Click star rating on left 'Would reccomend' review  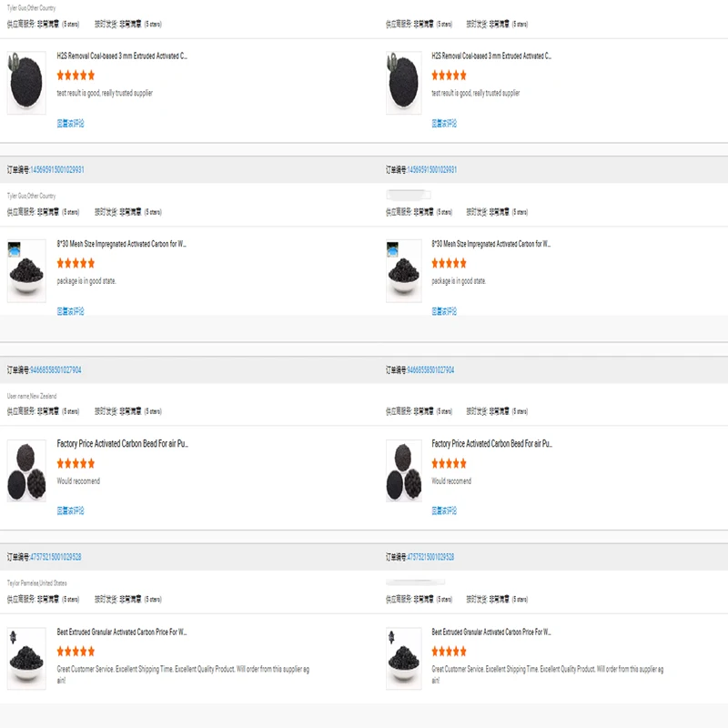76,464
